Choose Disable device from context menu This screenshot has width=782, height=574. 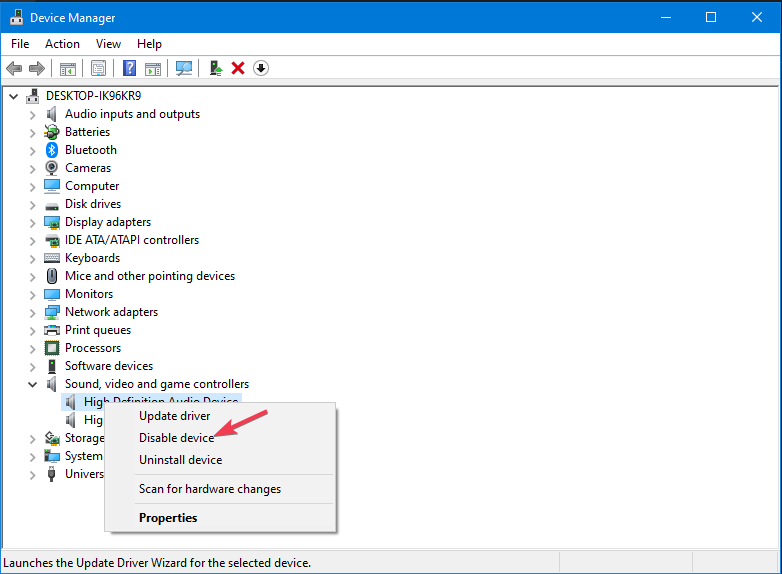coord(177,438)
